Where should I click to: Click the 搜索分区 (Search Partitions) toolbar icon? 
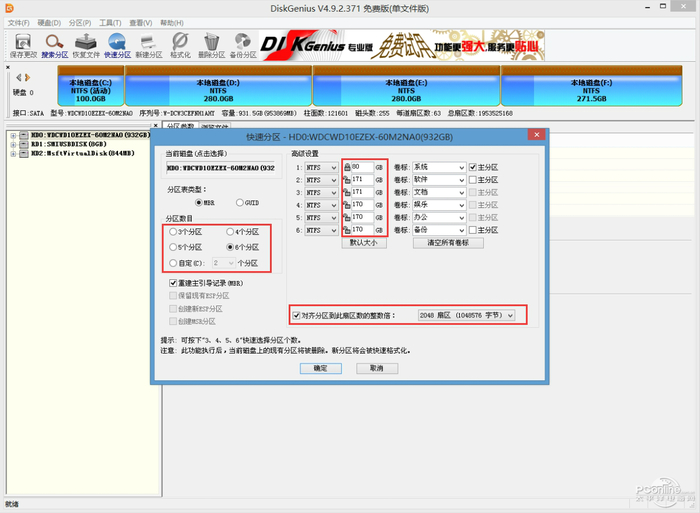coord(54,44)
